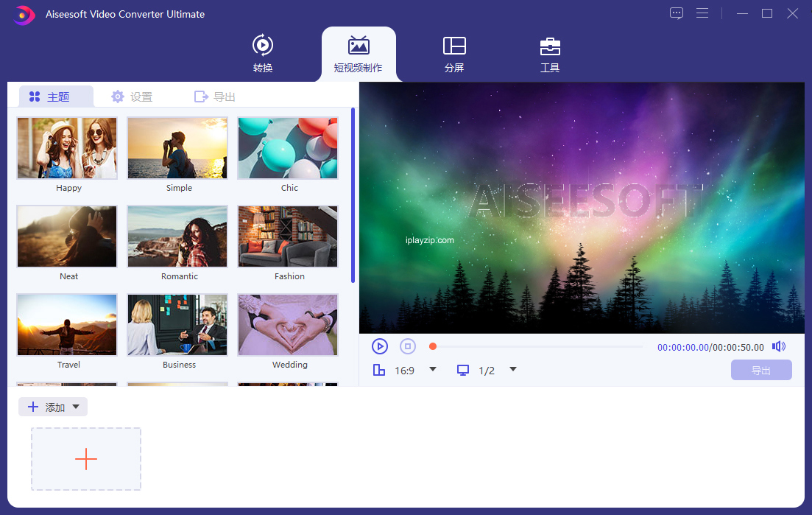This screenshot has width=812, height=515.
Task: Pick the Travel theme thumbnail
Action: (x=67, y=325)
